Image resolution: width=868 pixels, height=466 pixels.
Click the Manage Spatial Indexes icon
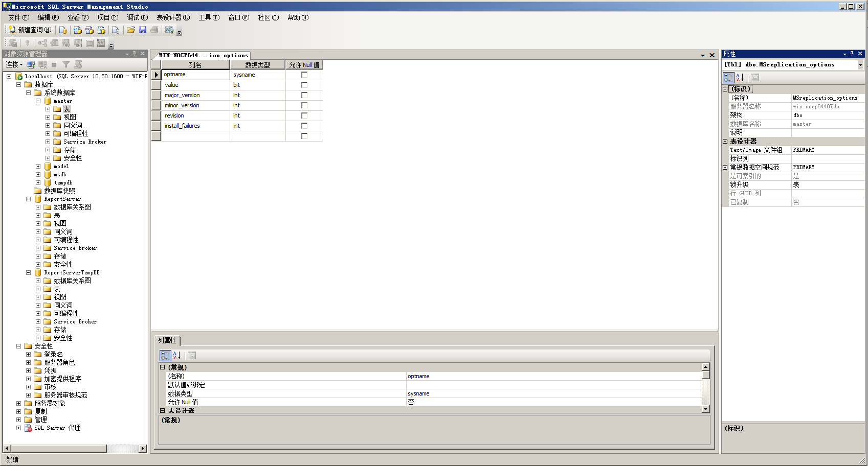coord(101,43)
